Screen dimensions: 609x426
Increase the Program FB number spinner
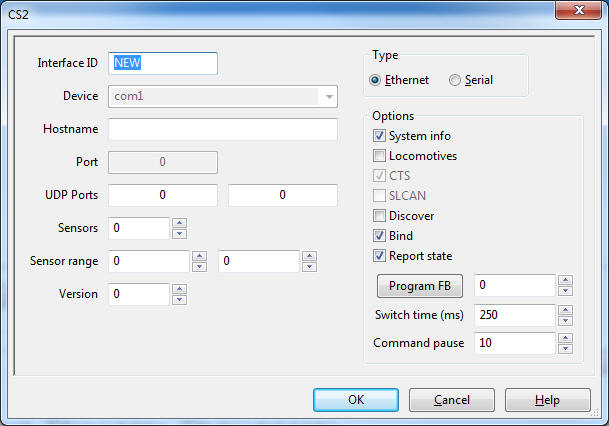565,280
